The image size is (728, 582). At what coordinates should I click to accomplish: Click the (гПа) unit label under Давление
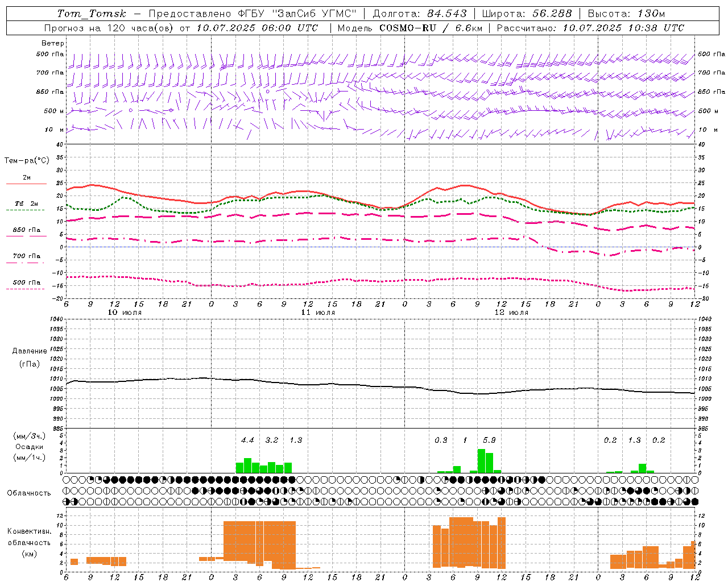(x=30, y=364)
